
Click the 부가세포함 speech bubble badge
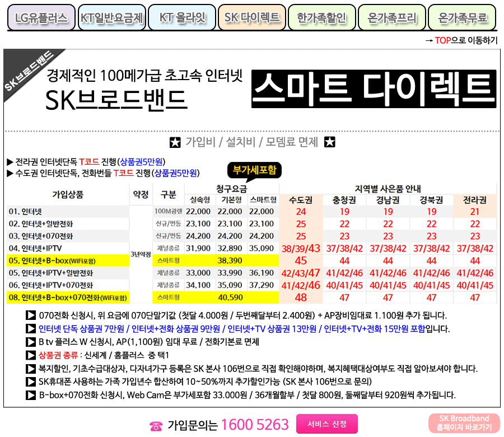pyautogui.click(x=254, y=170)
